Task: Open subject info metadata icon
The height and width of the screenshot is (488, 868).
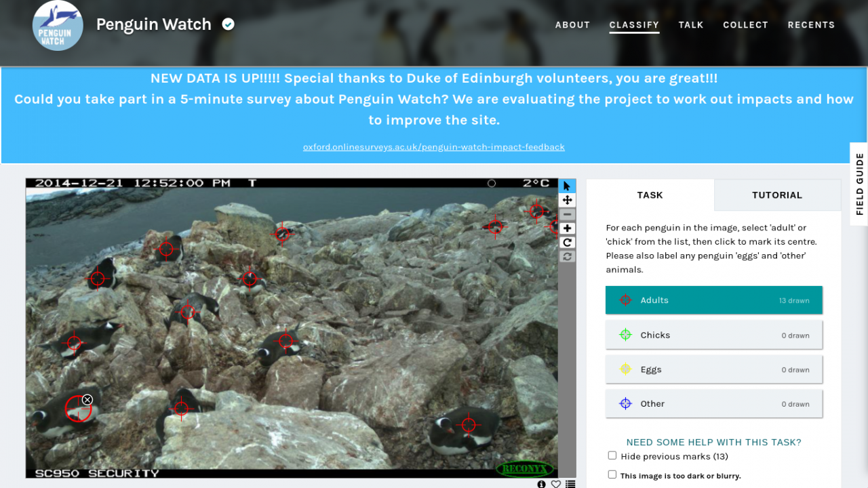Action: point(541,484)
